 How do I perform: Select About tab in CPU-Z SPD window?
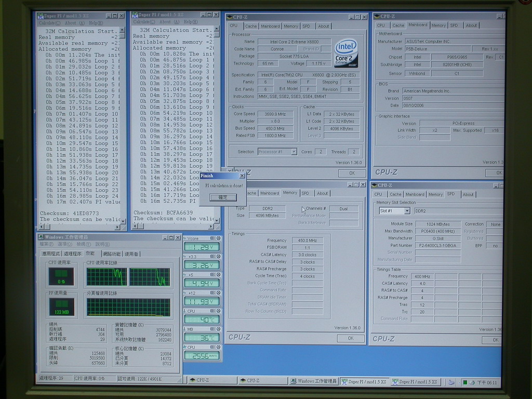pyautogui.click(x=468, y=194)
